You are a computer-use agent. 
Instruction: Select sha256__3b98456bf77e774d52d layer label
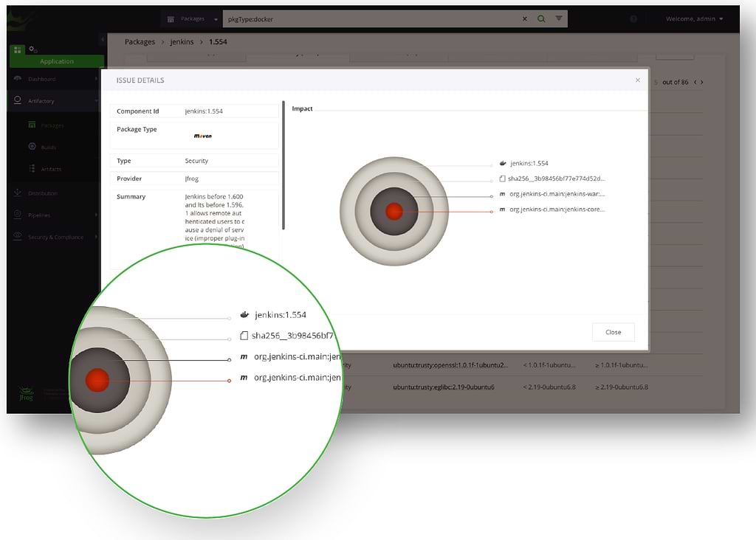(x=557, y=179)
